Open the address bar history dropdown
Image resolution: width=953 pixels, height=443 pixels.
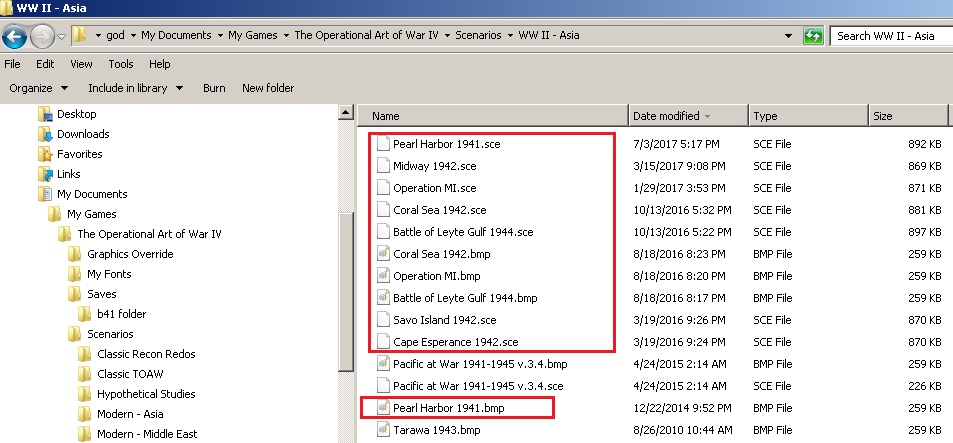pos(788,36)
